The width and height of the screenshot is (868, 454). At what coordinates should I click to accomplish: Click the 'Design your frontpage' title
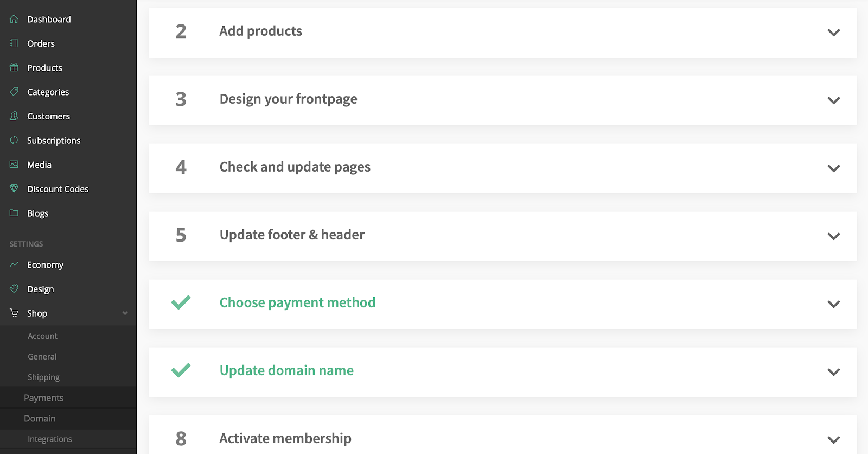click(288, 99)
